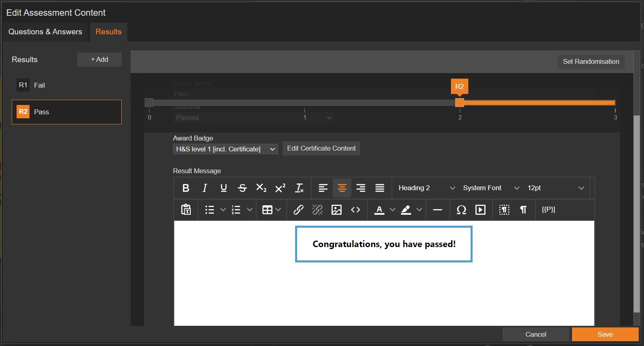Open source code view icon
644x346 pixels.
(355, 210)
